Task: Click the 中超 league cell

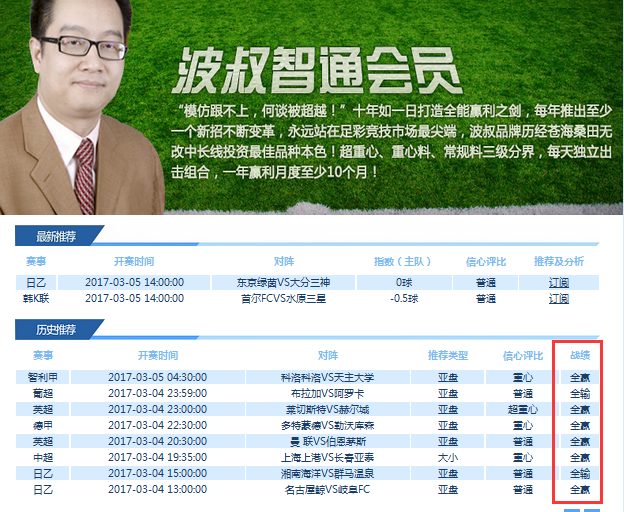Action: tap(43, 457)
